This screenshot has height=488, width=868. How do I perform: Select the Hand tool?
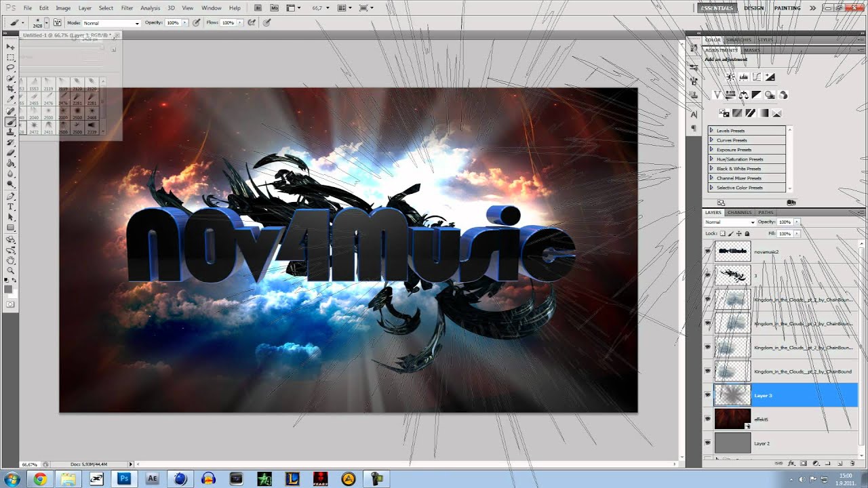tap(11, 260)
